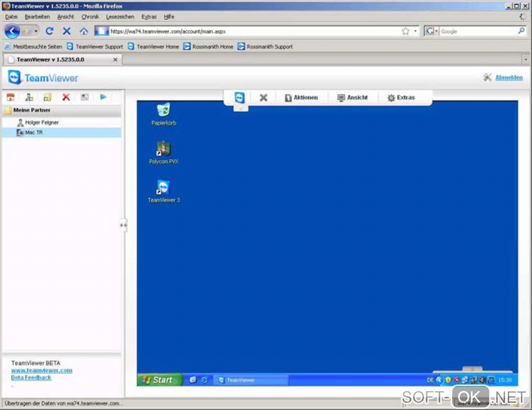Click the Internet Explorer quick launch icon

coord(204,380)
